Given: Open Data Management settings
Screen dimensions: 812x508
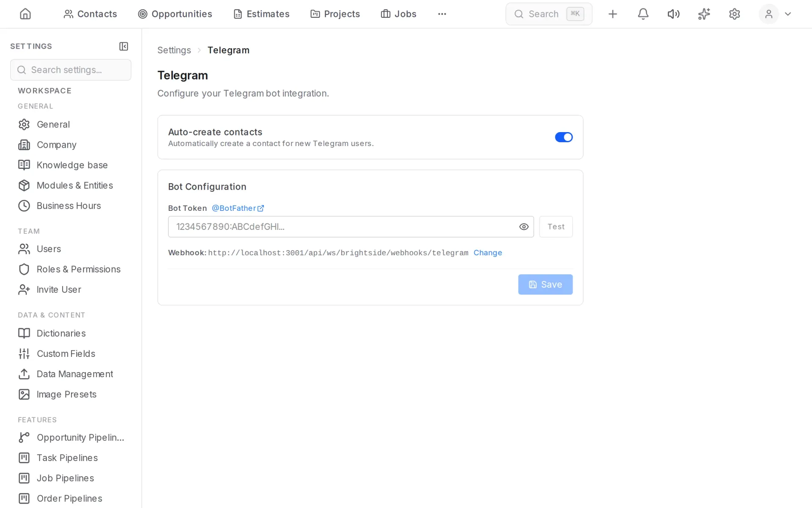Looking at the screenshot, I should 71,374.
